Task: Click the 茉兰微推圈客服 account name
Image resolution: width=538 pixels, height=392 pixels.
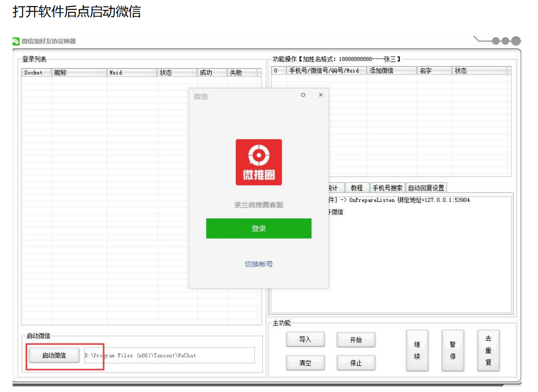Action: pyautogui.click(x=259, y=205)
